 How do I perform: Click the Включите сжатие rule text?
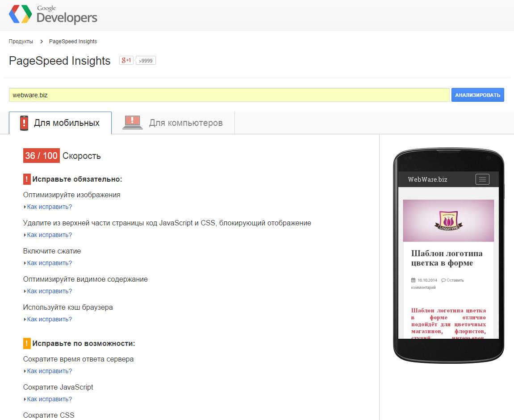pos(52,251)
